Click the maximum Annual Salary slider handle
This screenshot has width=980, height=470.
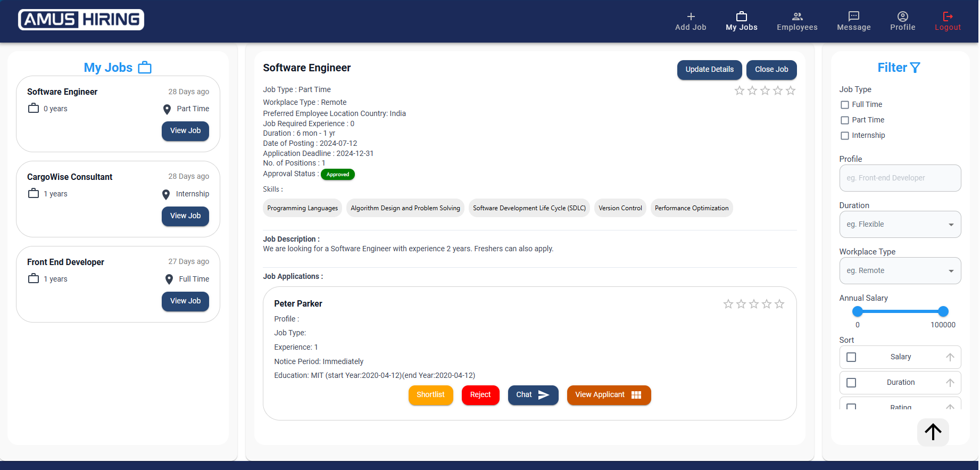pos(944,312)
